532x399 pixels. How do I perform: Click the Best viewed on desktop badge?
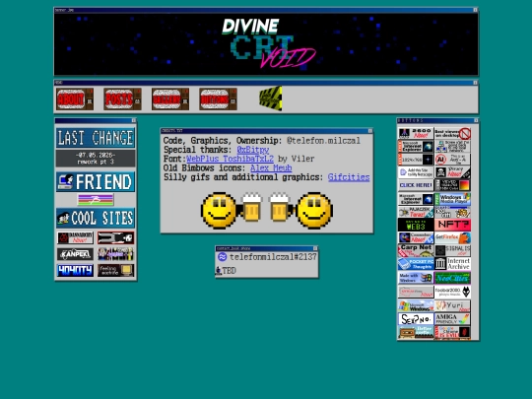[452, 133]
